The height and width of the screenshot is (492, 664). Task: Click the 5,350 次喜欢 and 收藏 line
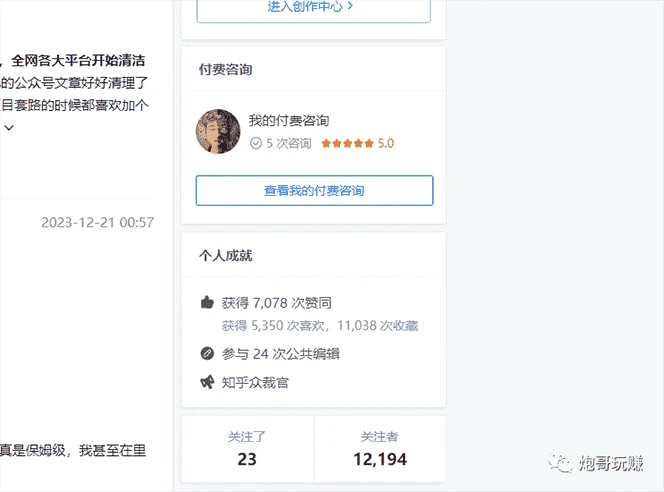click(x=320, y=326)
